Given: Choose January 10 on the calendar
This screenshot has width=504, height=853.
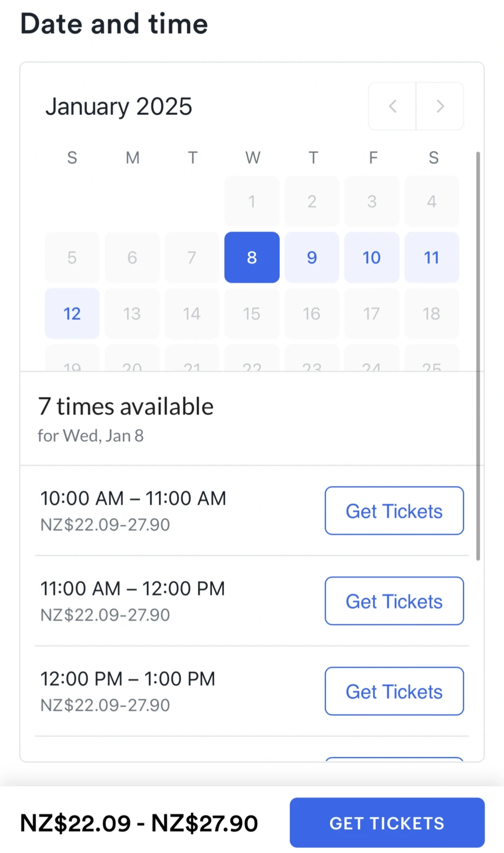Looking at the screenshot, I should coord(371,257).
